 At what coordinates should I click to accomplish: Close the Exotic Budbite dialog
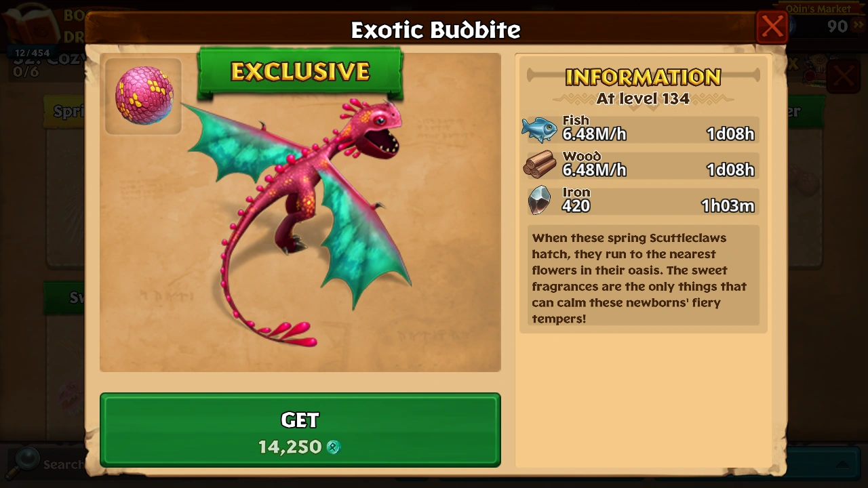(x=772, y=27)
